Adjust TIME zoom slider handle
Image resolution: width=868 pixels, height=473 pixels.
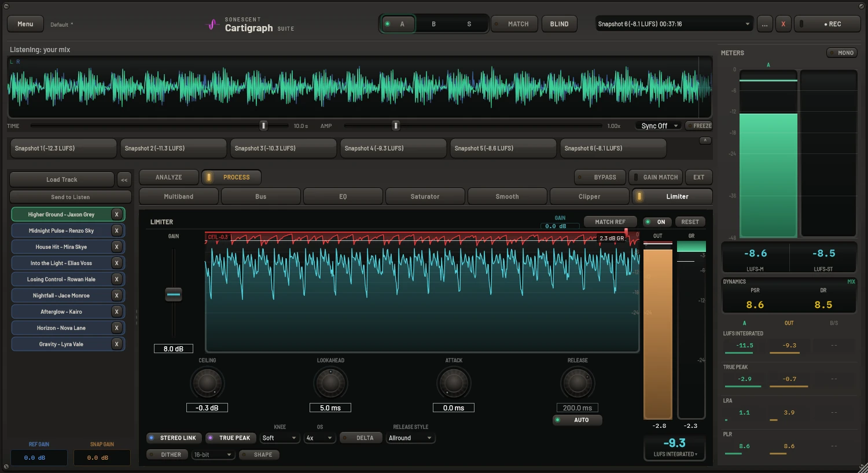263,126
